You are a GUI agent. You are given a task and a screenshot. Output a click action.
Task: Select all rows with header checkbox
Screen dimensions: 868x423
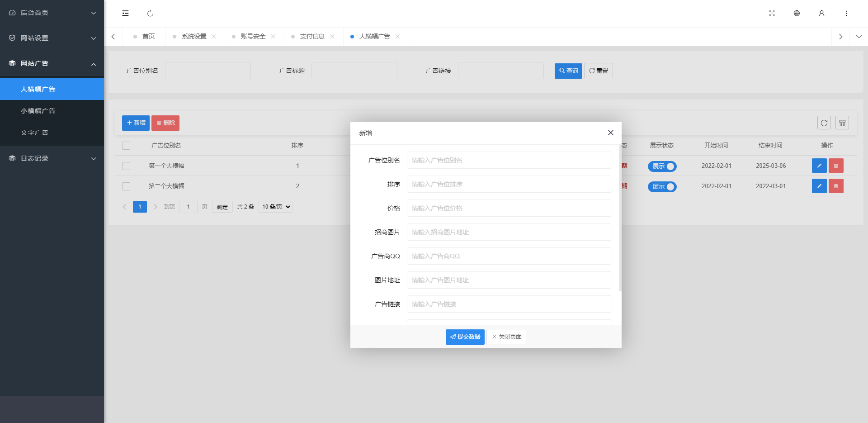(126, 146)
